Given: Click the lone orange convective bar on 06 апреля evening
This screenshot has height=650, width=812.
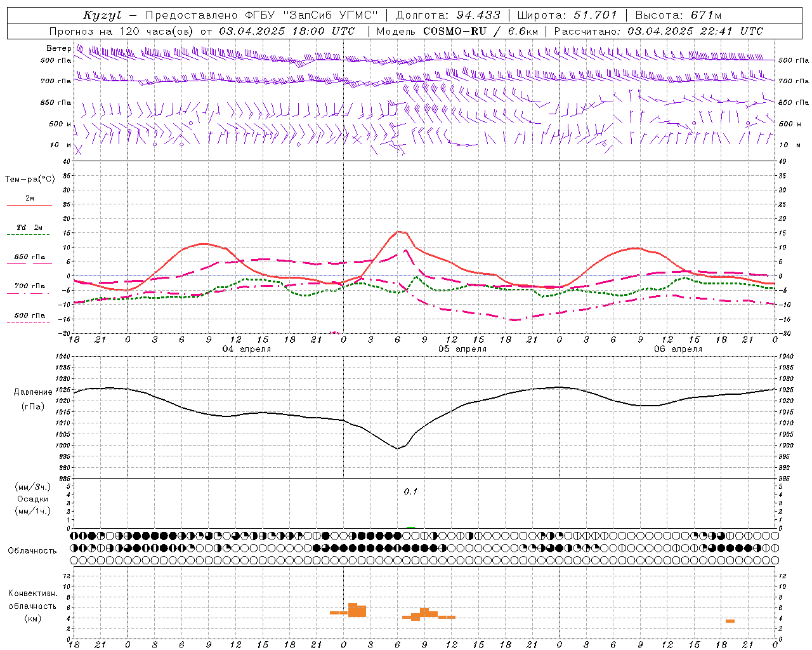Looking at the screenshot, I should 730,621.
